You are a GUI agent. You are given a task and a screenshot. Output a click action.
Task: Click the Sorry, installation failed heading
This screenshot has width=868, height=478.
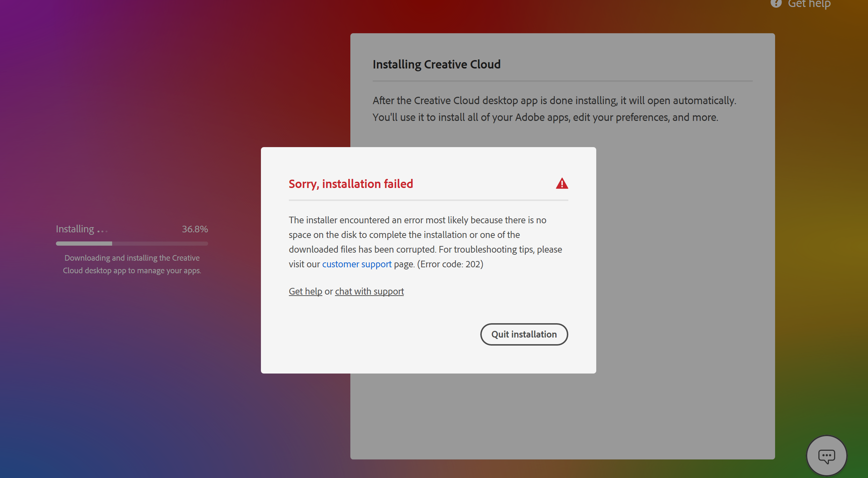tap(351, 184)
